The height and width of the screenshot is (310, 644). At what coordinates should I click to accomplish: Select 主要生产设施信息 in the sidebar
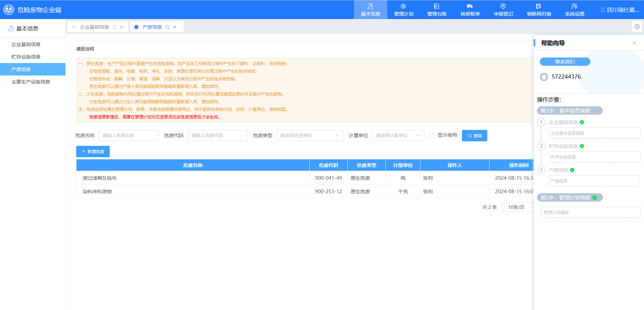coord(31,82)
